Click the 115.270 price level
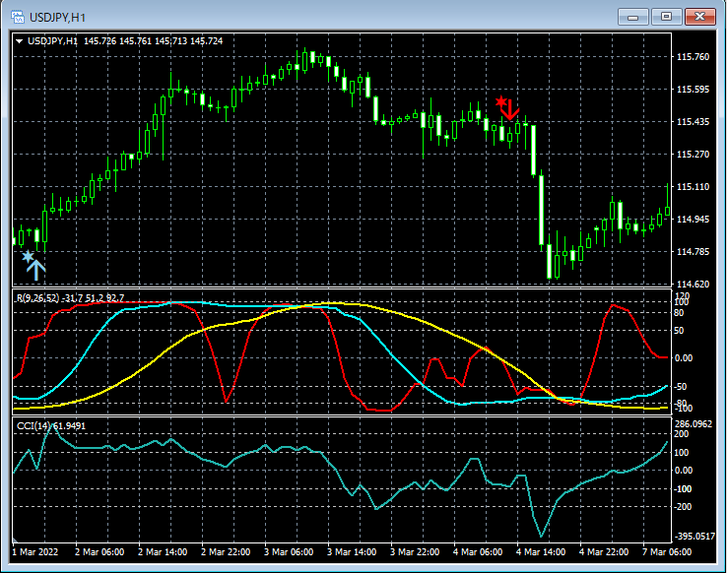This screenshot has height=573, width=728. click(694, 154)
